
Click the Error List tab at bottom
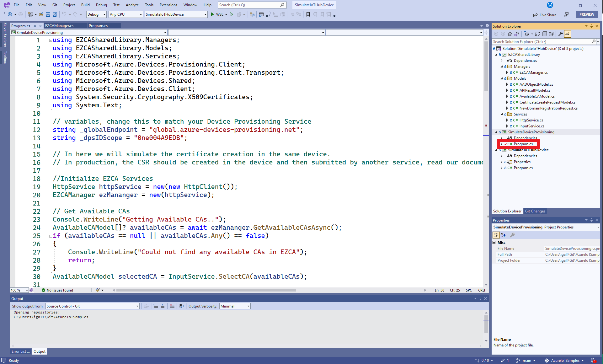pyautogui.click(x=20, y=351)
